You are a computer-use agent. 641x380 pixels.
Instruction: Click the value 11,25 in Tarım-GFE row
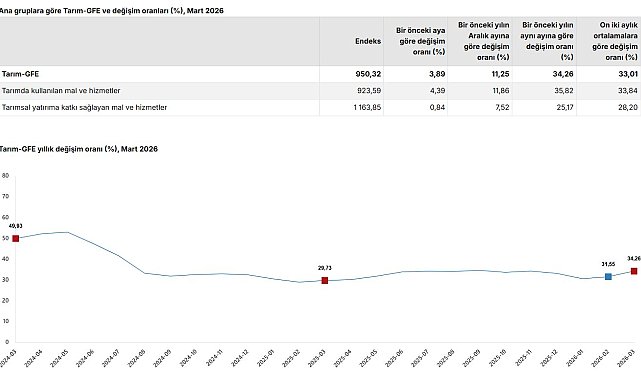tap(501, 74)
